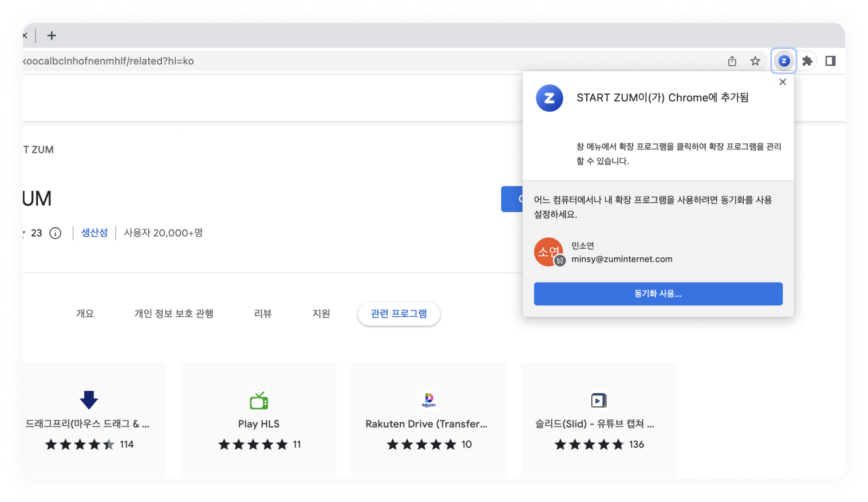Click the 민소연 profile avatar
The width and height of the screenshot is (868, 502).
[548, 252]
